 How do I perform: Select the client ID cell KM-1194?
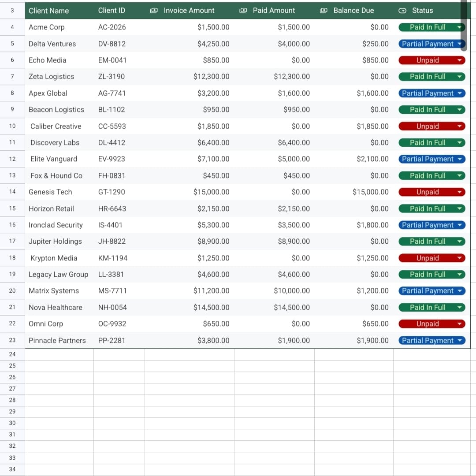click(x=119, y=258)
